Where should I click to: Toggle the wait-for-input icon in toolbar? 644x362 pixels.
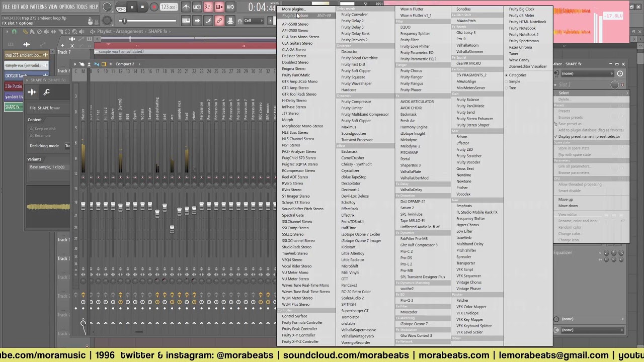[x=197, y=7]
